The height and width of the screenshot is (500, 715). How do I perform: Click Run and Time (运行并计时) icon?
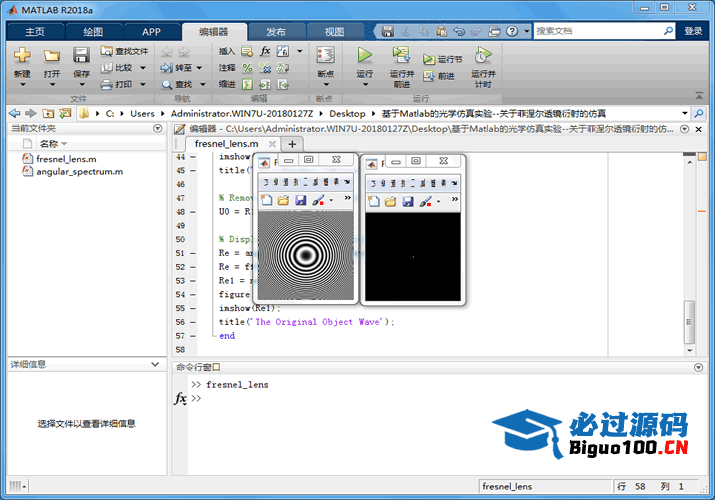(483, 55)
